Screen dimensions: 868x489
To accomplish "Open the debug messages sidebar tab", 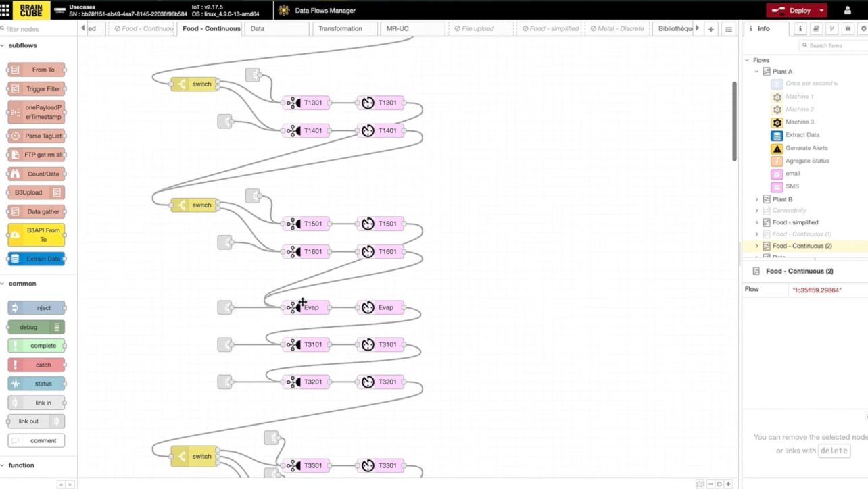I will (x=848, y=28).
